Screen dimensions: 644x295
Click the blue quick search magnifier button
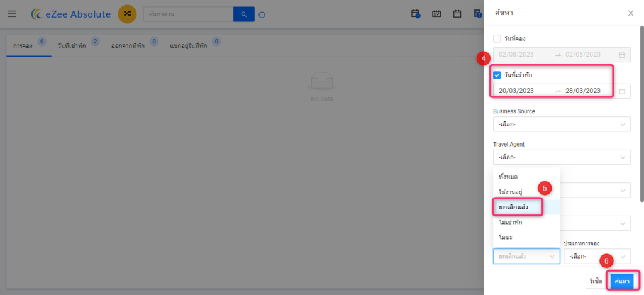click(x=244, y=14)
